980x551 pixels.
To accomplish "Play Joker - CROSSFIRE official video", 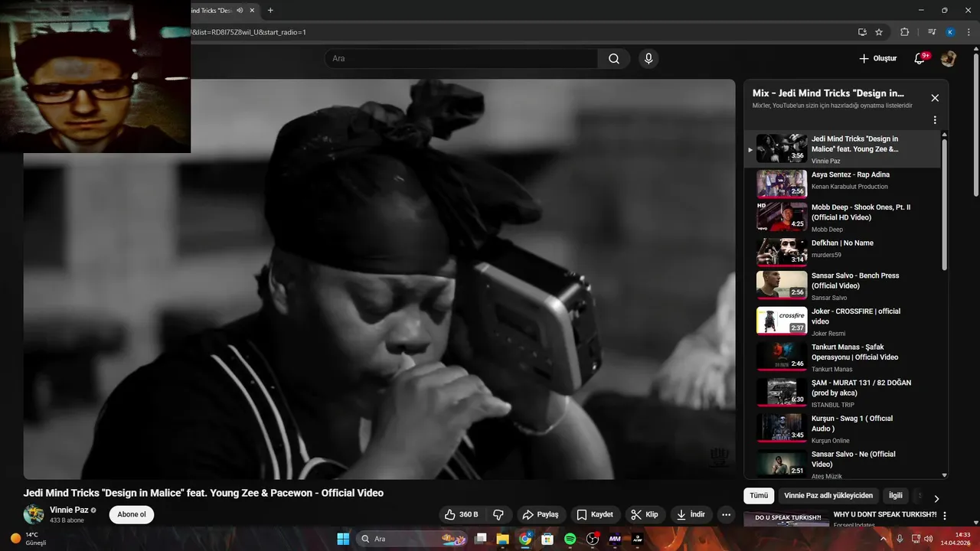I will (x=843, y=321).
